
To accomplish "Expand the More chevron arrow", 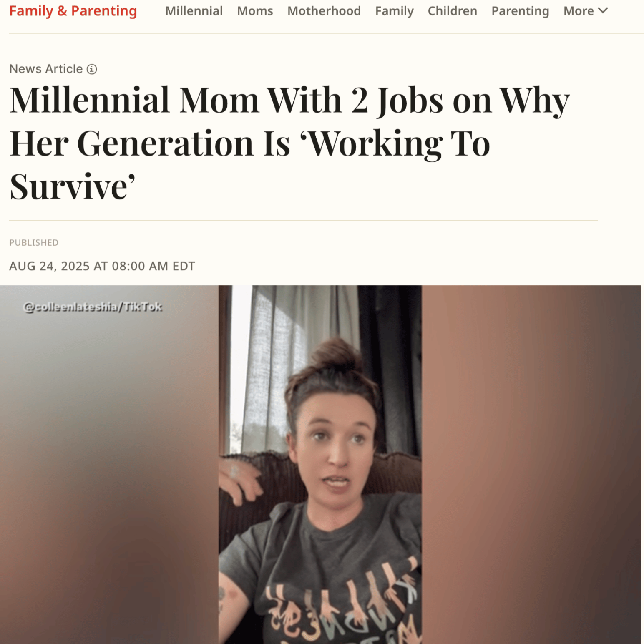I will point(603,10).
